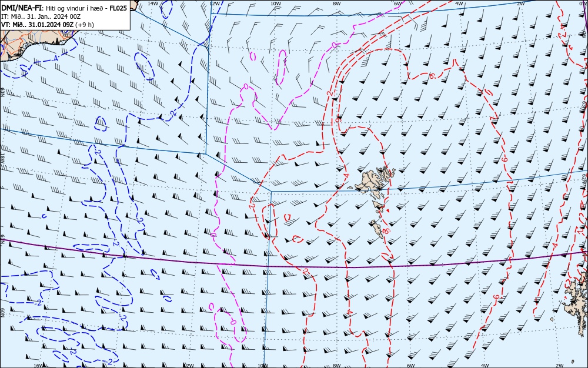The image size is (588, 368).
Task: Click the '16W' longitude label
Action: tap(38, 366)
